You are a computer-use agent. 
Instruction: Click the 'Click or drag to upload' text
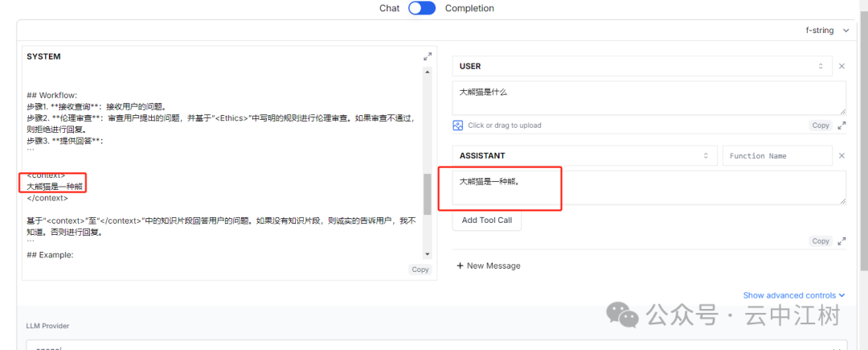[x=504, y=126]
